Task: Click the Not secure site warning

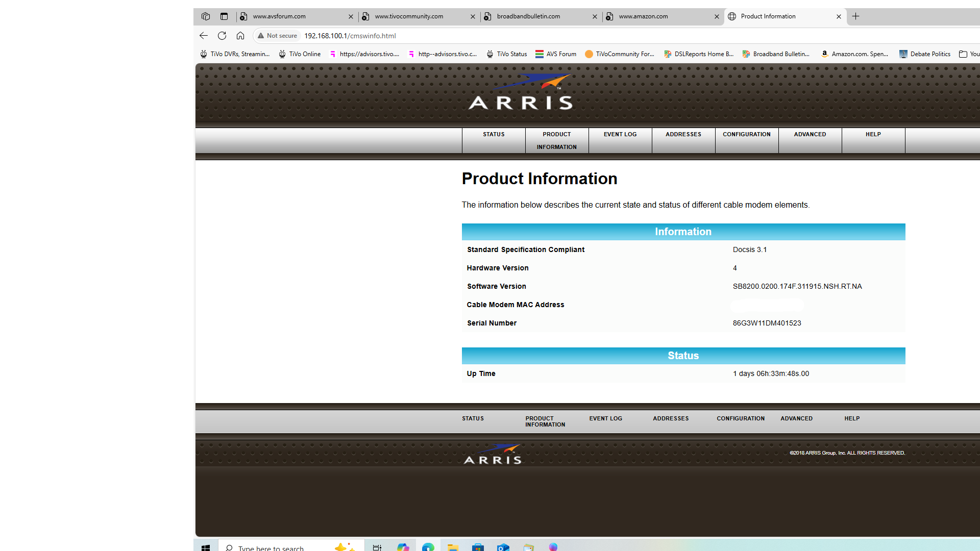Action: [x=277, y=36]
